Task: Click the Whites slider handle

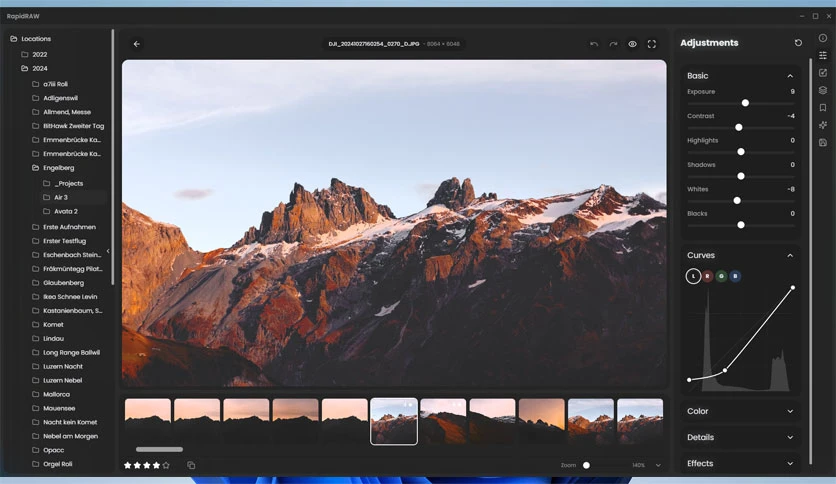Action: click(x=737, y=200)
